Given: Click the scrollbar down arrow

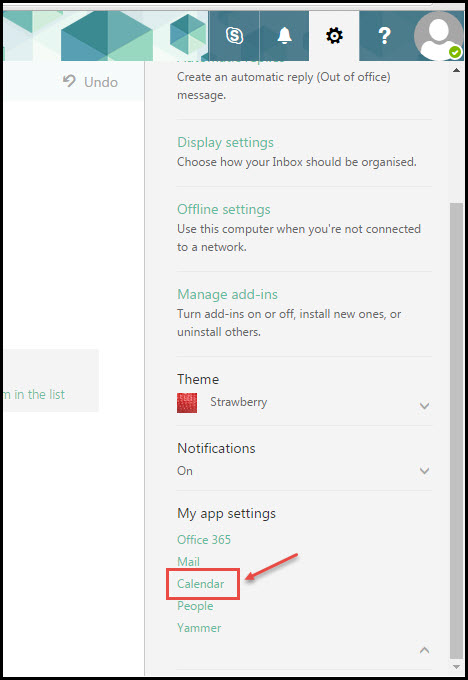Looking at the screenshot, I should 456,667.
